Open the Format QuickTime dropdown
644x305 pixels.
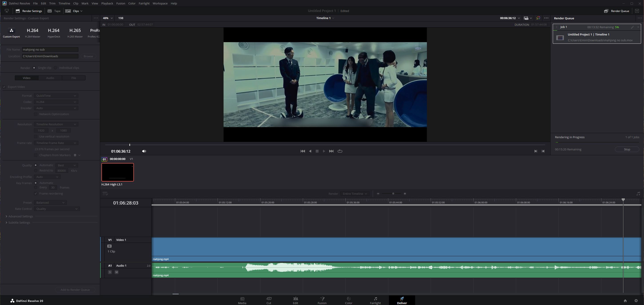(x=56, y=96)
